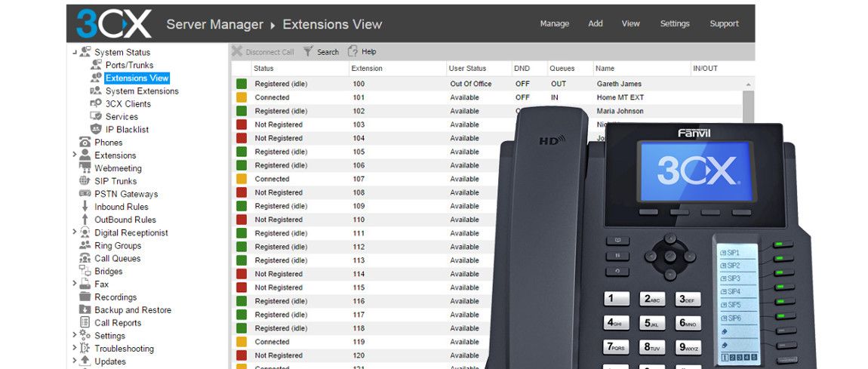Click the Settings gears icon in tree
The height and width of the screenshot is (369, 868).
[85, 335]
